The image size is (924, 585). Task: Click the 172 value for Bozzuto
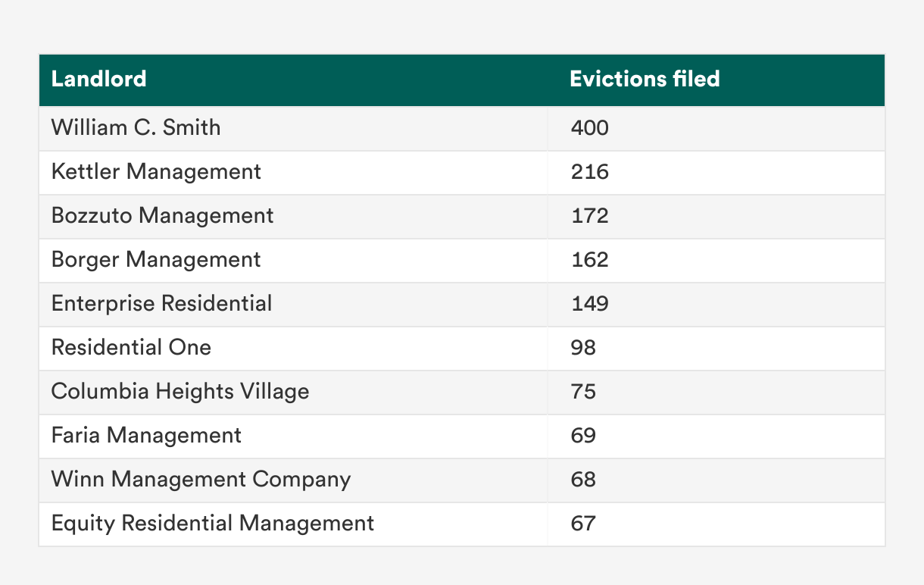[589, 215]
